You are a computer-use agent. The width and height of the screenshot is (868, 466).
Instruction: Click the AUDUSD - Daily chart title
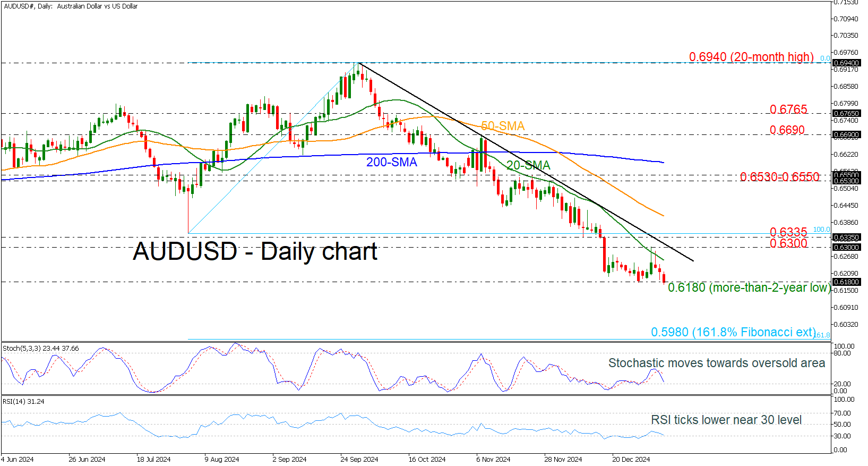click(x=255, y=251)
